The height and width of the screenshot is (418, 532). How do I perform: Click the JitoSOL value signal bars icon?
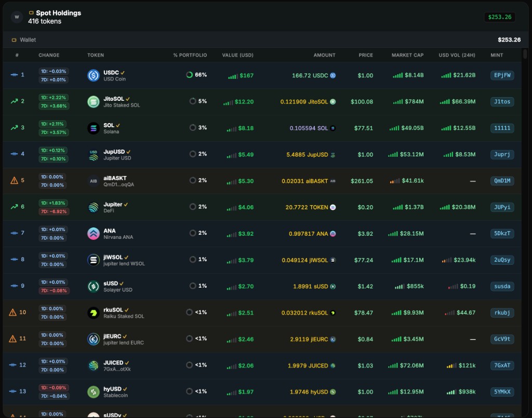point(228,103)
